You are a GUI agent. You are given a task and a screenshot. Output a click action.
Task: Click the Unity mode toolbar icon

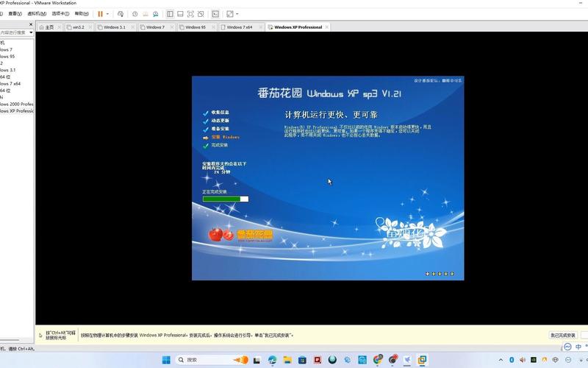[x=201, y=14]
